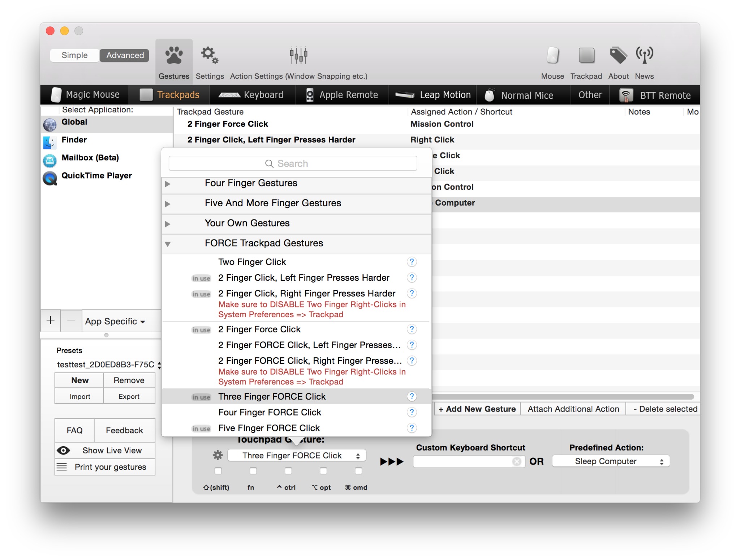Toggle the opt modifier checkbox
Viewport: 740px width, 560px height.
[x=323, y=471]
